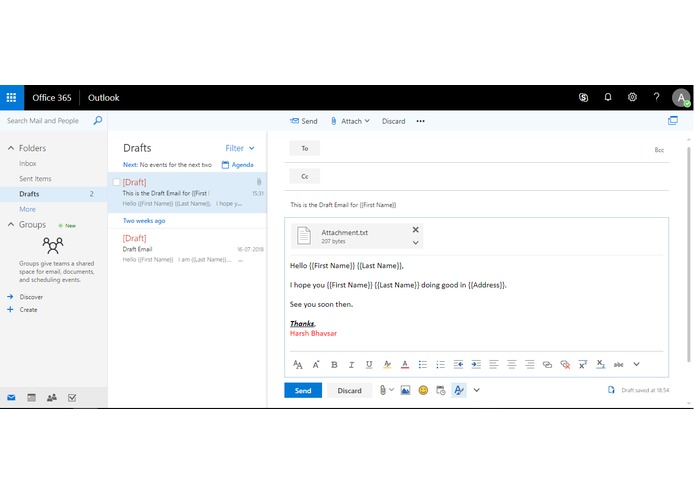Screen dimensions: 695x494
Task: Click the Cc recipients button
Action: coord(305,176)
